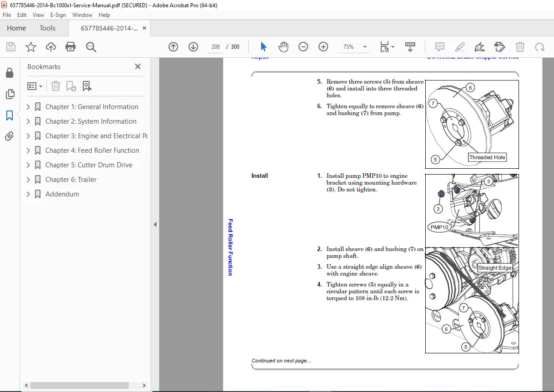Close the Bookmarks panel

pos(138,66)
